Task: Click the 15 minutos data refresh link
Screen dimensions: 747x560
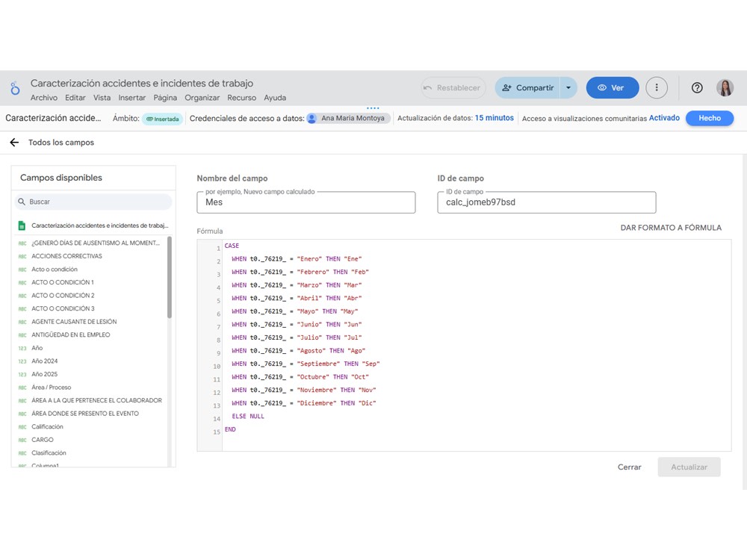Action: point(494,118)
